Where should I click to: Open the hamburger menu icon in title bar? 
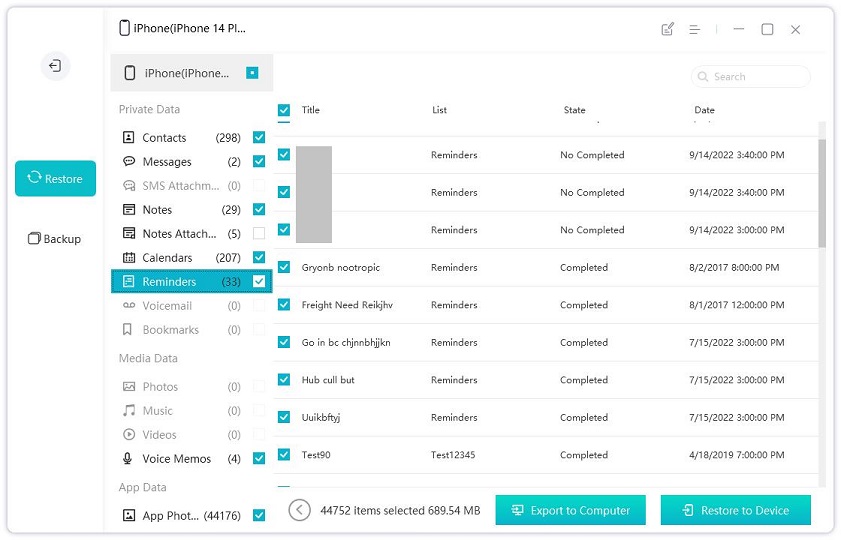click(x=695, y=29)
